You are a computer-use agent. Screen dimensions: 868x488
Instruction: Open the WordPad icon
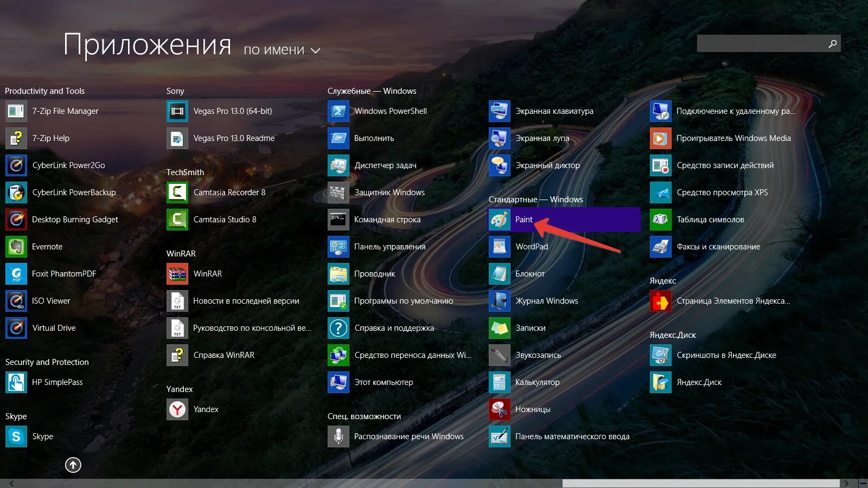[500, 247]
